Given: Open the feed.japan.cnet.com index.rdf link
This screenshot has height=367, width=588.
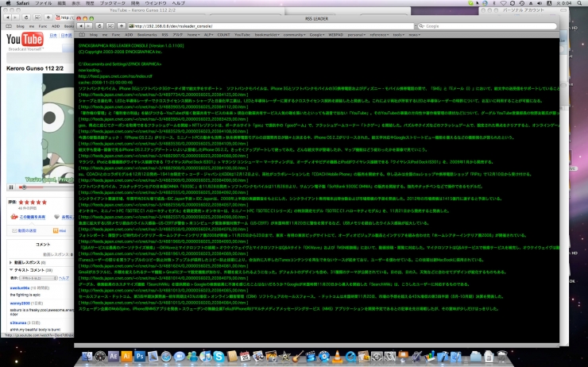Looking at the screenshot, I should point(115,76).
